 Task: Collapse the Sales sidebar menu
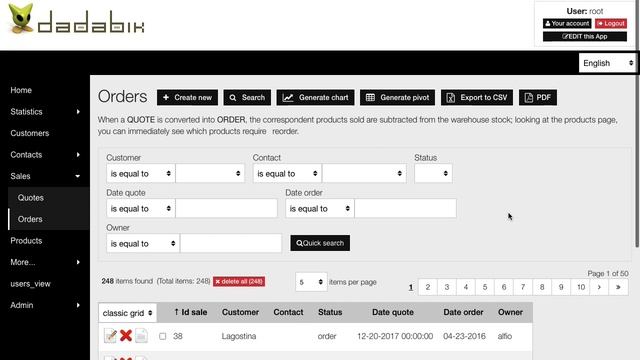[x=45, y=176]
